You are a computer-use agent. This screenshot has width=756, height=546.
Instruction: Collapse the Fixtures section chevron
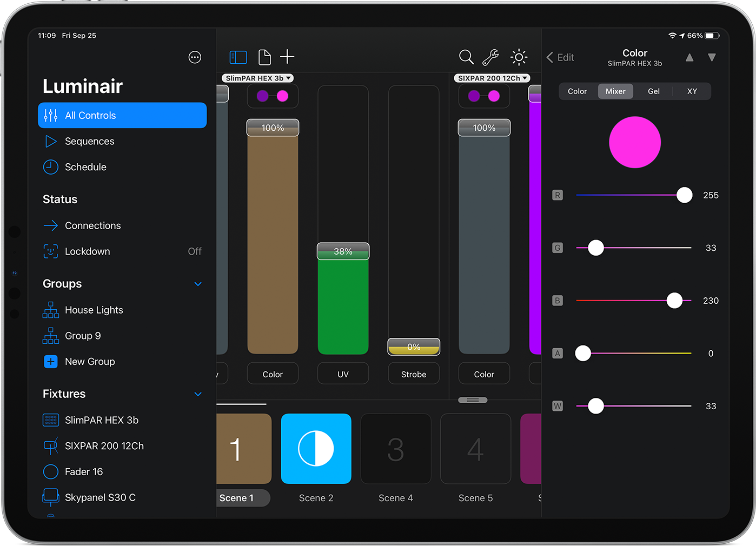coord(198,394)
